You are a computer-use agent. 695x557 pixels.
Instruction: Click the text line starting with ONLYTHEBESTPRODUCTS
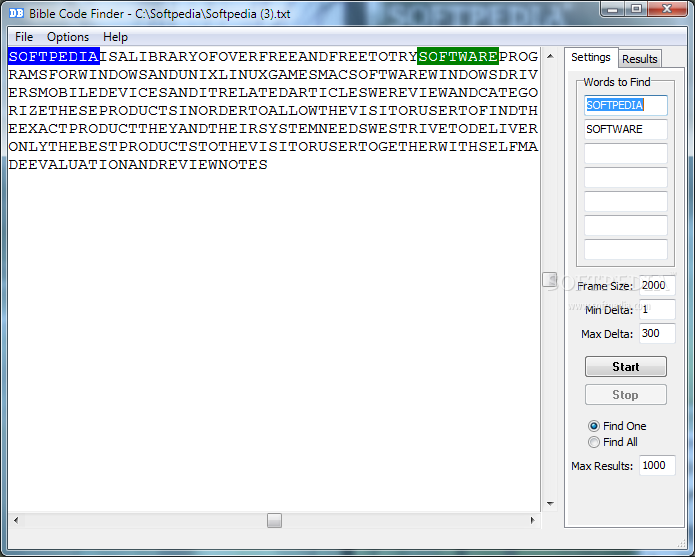273,147
